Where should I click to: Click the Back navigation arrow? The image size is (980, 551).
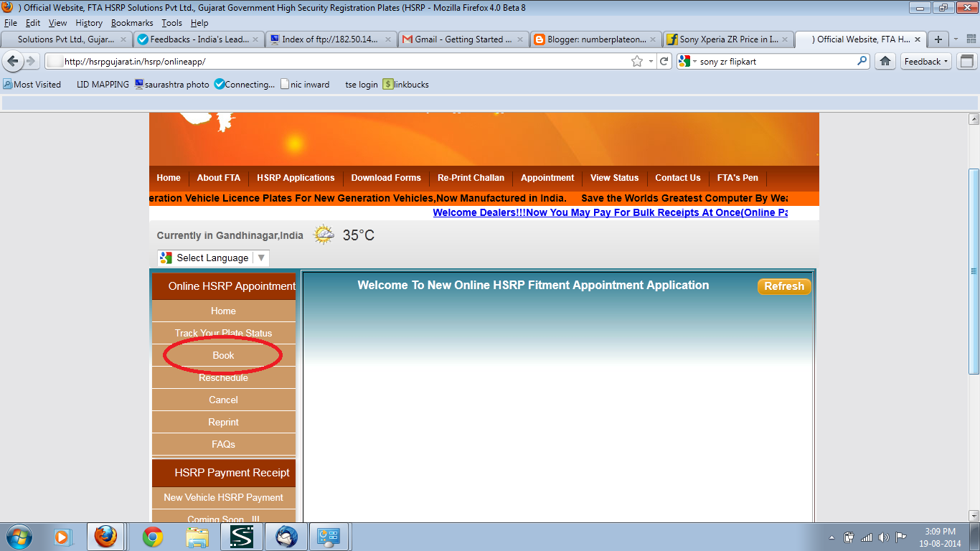pos(12,61)
